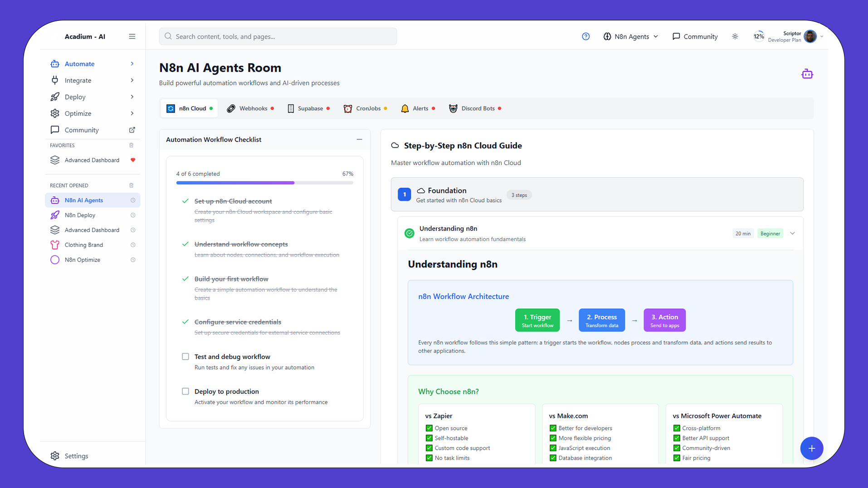
Task: Click the Acadium - AI logo title
Action: 85,36
